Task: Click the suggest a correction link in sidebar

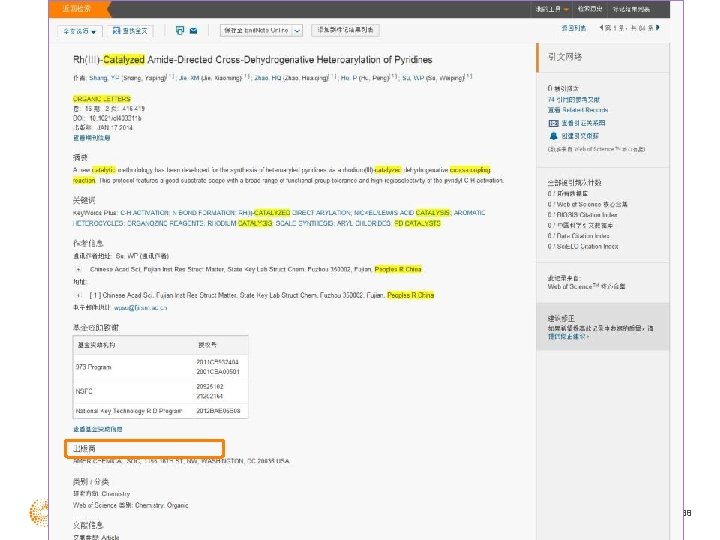Action: 568,337
